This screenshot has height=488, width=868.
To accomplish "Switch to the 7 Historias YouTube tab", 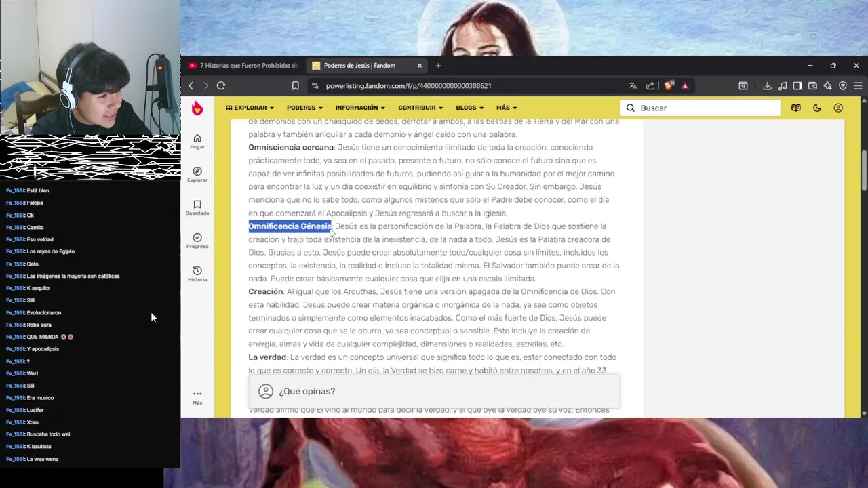I will coord(243,66).
